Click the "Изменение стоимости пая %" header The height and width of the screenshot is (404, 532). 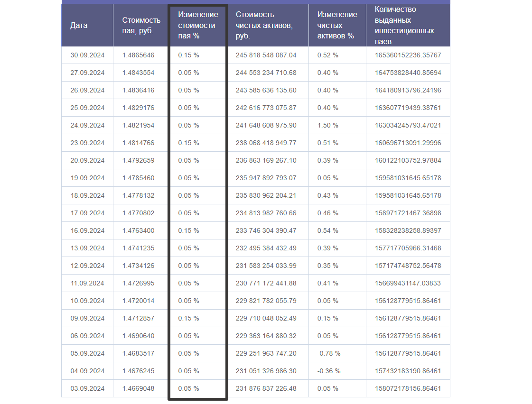tap(198, 26)
